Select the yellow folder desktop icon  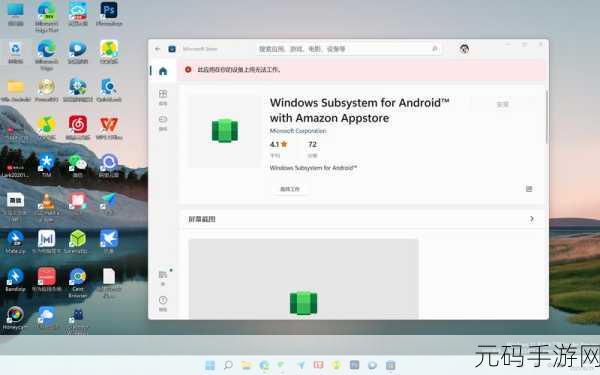click(x=16, y=91)
